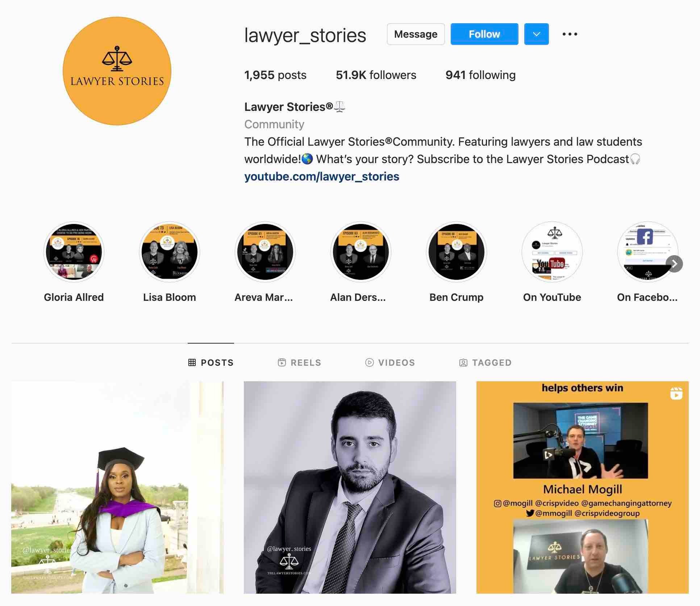
Task: Open the Tagged tab
Action: click(486, 362)
